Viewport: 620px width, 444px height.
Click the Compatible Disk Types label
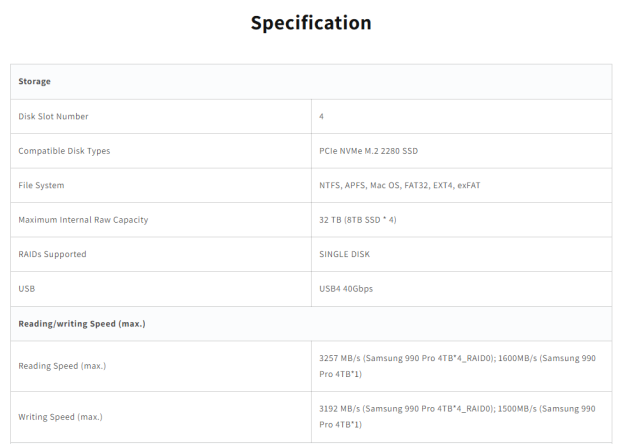tap(64, 151)
